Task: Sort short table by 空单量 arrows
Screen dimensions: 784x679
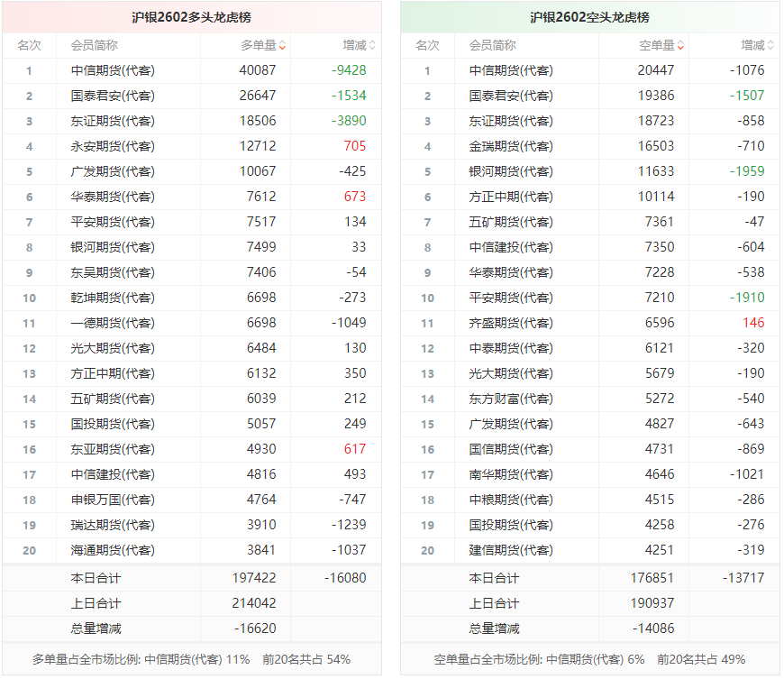Action: (680, 45)
